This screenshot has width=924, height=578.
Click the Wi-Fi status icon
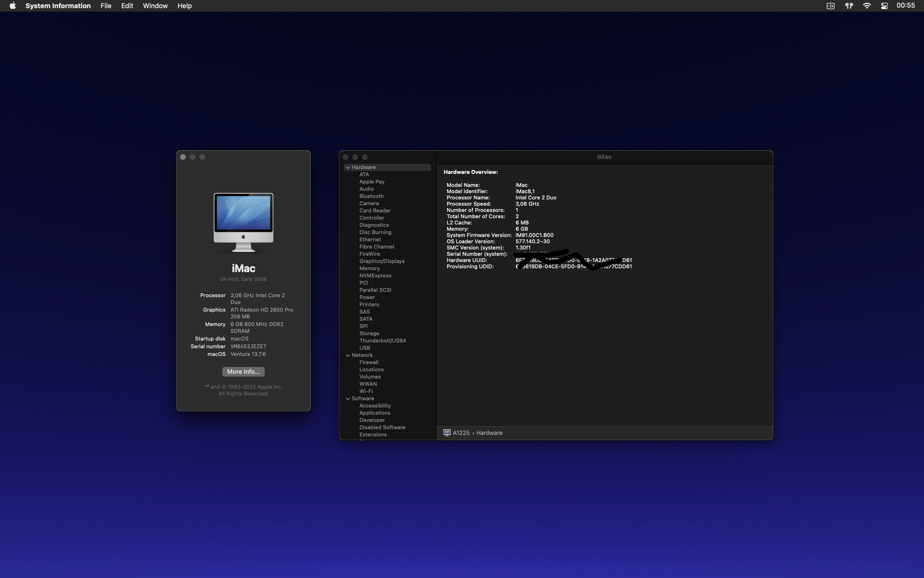[867, 6]
